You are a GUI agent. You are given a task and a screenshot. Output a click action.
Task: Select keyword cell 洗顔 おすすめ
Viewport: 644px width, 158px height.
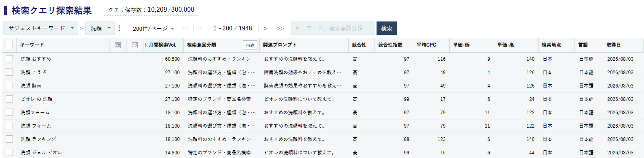(36, 59)
